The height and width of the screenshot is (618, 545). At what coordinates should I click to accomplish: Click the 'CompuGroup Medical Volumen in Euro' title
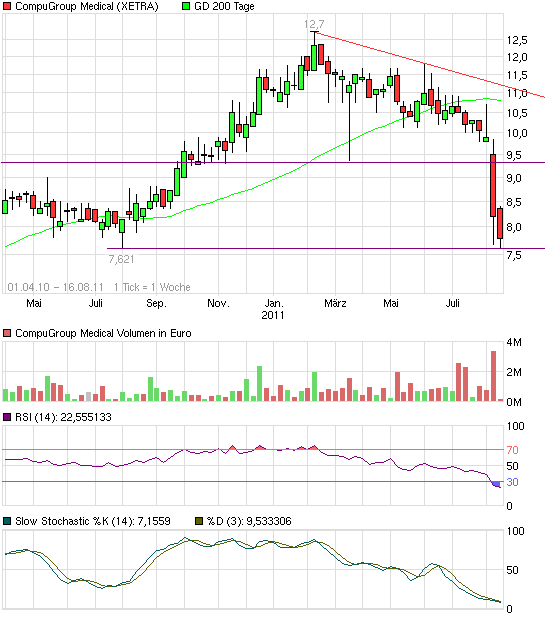(103, 333)
